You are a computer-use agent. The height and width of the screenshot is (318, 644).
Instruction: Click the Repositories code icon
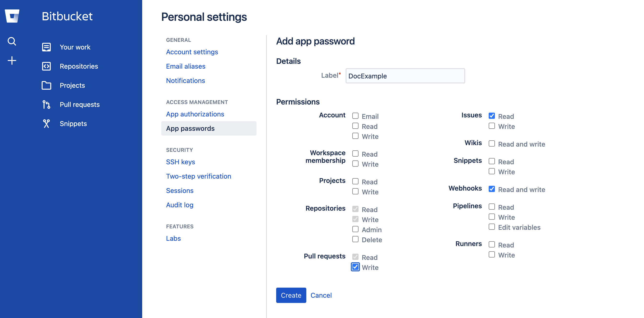46,66
